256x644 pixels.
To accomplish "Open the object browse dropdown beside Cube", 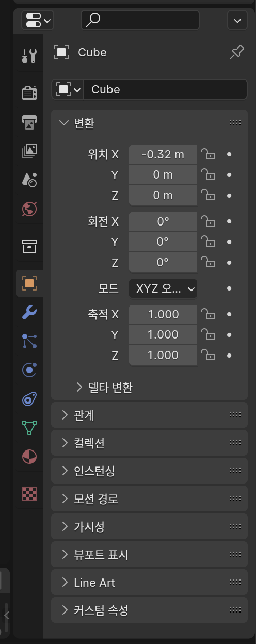I will (68, 89).
